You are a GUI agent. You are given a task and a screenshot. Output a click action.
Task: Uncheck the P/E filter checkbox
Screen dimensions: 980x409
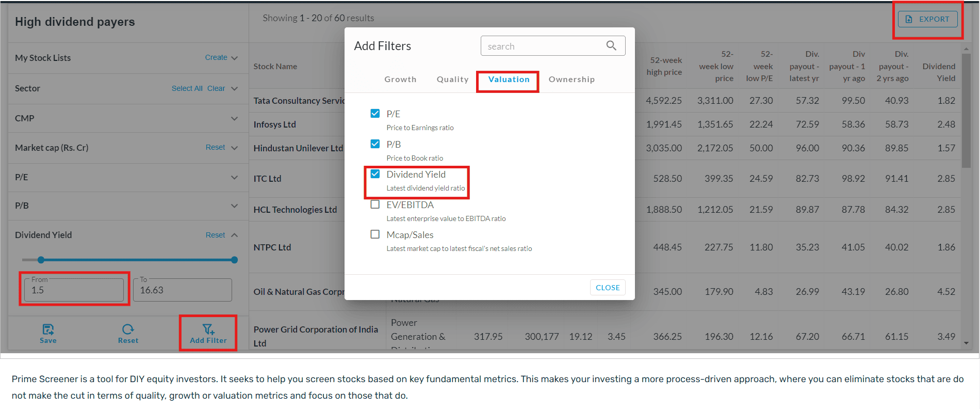click(375, 114)
